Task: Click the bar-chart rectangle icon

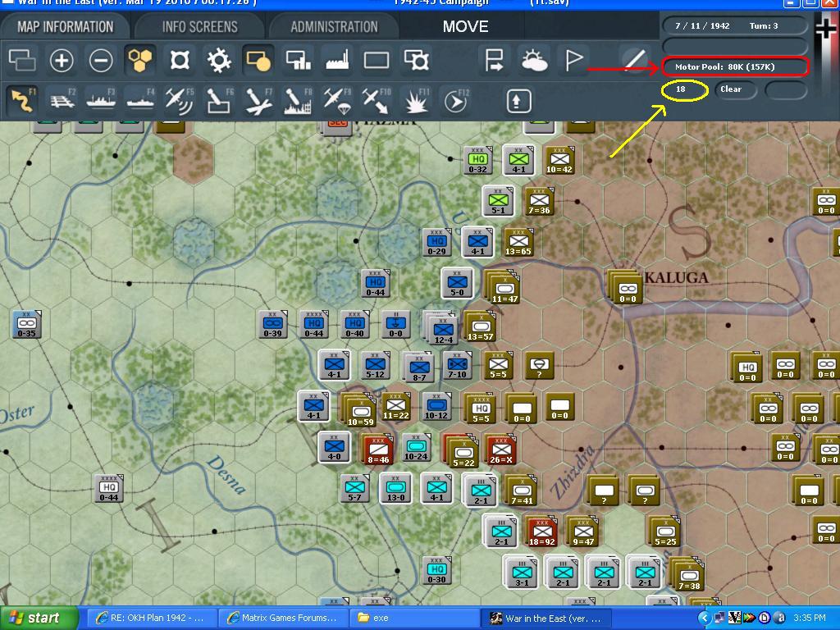Action: [298, 60]
